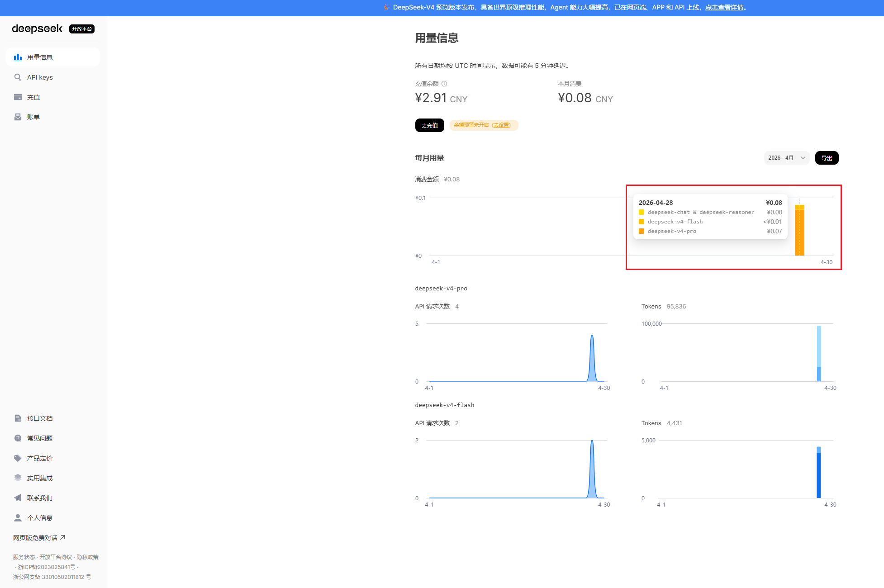Click the 浙ICP备2023025841号 footer link

coord(47,567)
